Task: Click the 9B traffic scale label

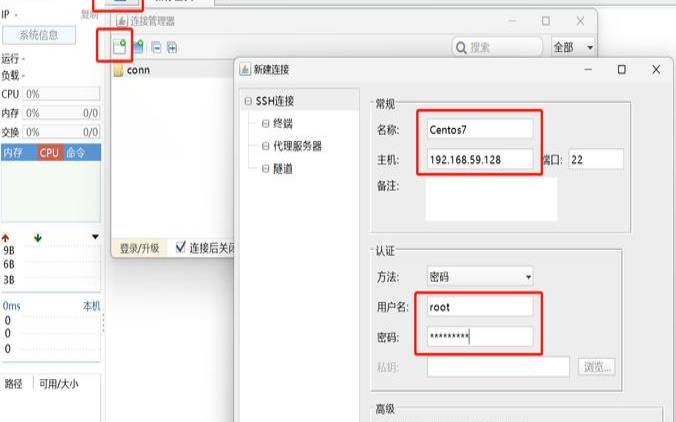Action: click(x=9, y=250)
